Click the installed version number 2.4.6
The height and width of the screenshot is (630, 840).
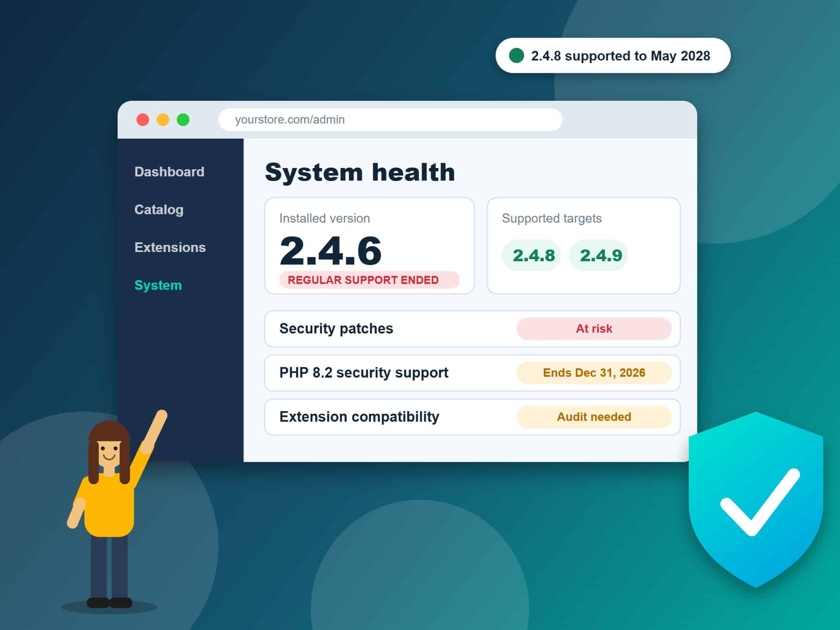pos(331,251)
